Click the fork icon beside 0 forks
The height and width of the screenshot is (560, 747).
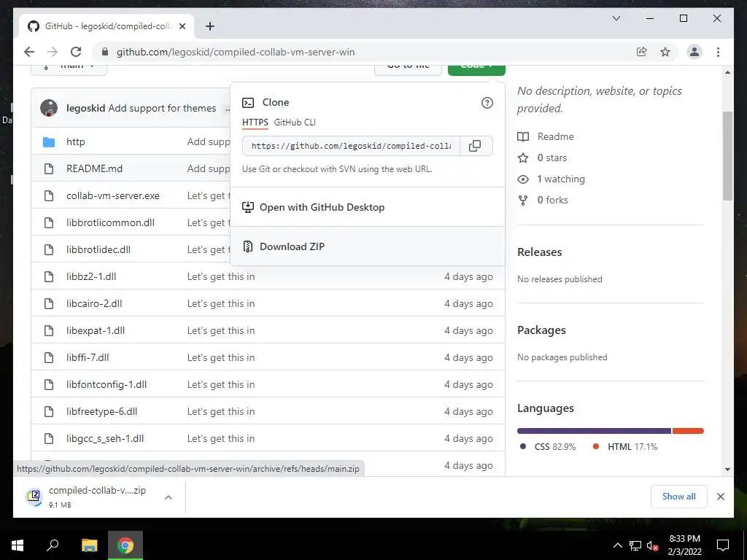(523, 200)
